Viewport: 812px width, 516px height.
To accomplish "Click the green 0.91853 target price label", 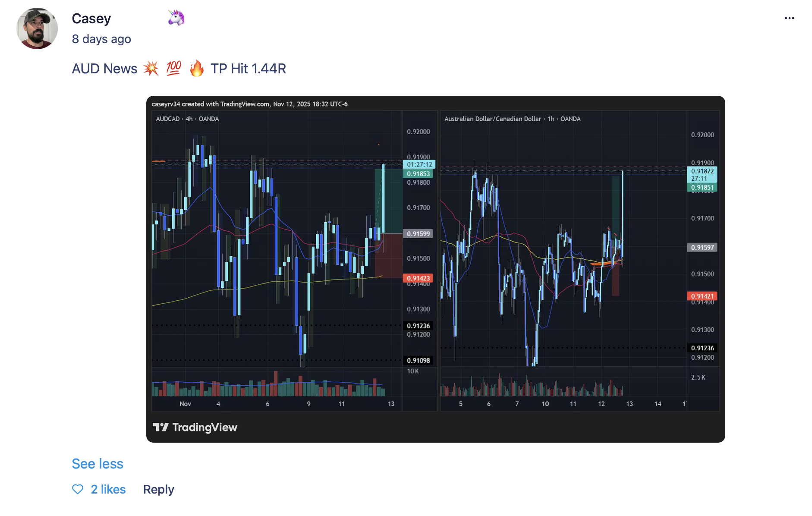I will 418,174.
